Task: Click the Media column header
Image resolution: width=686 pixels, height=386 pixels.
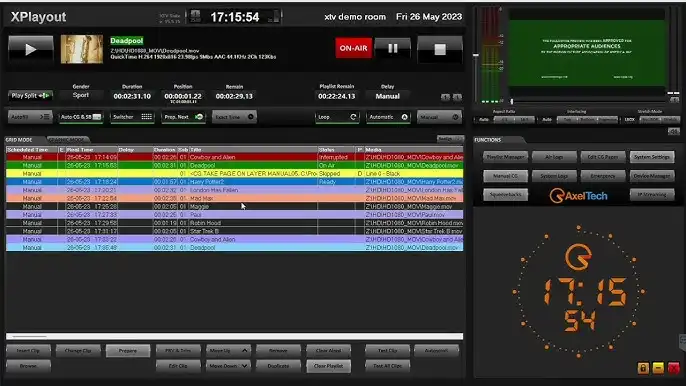Action: (414, 150)
